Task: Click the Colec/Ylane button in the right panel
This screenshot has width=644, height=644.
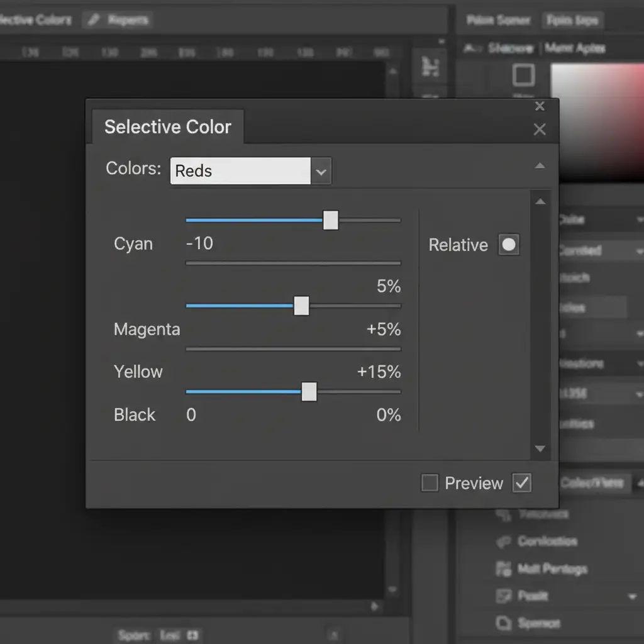Action: click(592, 482)
